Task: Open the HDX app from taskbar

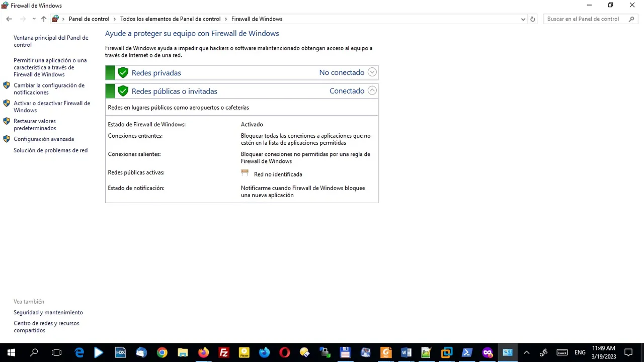Action: pyautogui.click(x=120, y=352)
